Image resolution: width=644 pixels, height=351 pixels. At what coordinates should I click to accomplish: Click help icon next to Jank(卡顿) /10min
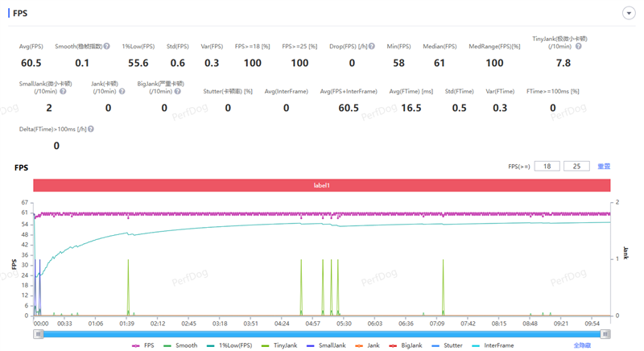(x=118, y=92)
